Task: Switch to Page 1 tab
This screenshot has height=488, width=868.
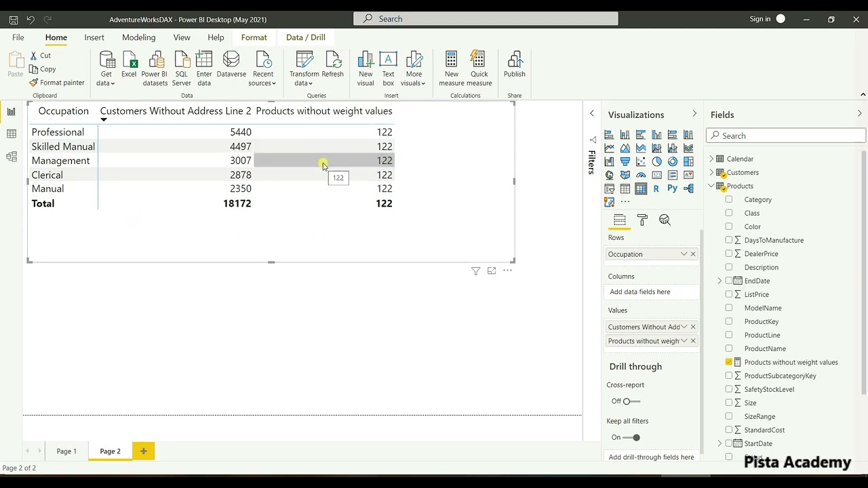Action: [x=66, y=451]
